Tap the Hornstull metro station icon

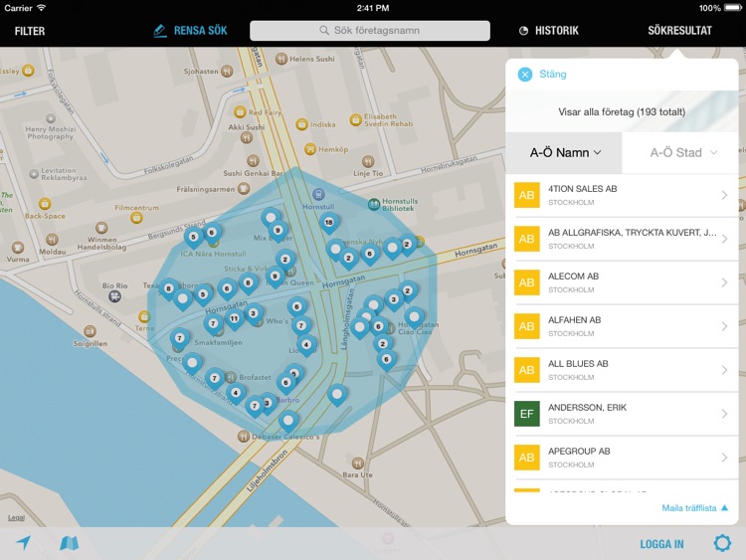click(318, 194)
